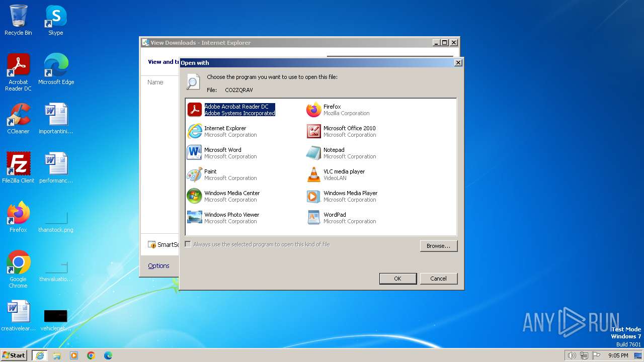Viewport: 644px width, 362px height.
Task: Choose VLC media player cone icon
Action: [314, 174]
